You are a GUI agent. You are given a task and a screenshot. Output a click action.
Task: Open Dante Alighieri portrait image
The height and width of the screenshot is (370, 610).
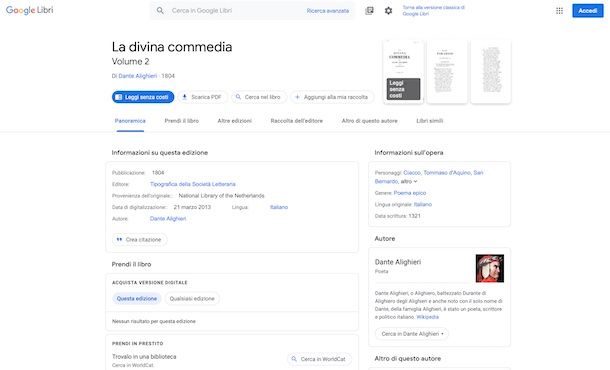coord(489,268)
